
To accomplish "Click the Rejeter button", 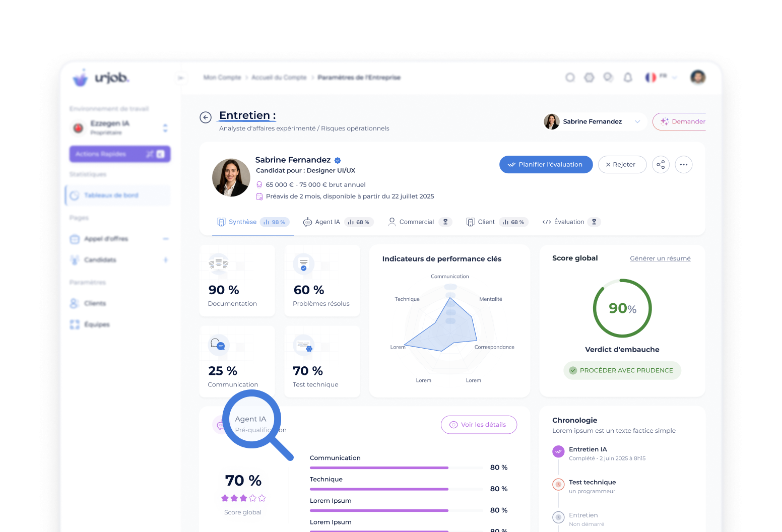I will click(622, 165).
